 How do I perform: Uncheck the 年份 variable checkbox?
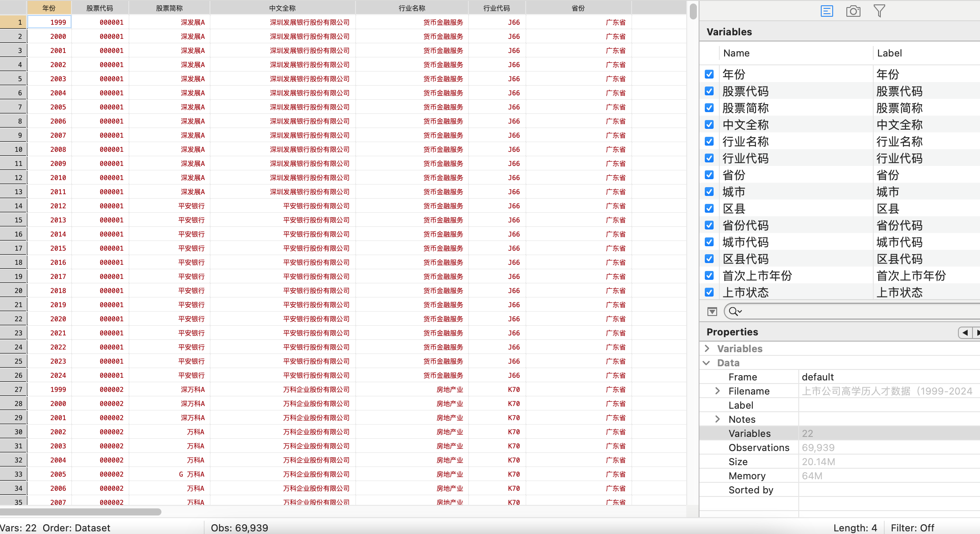(709, 74)
